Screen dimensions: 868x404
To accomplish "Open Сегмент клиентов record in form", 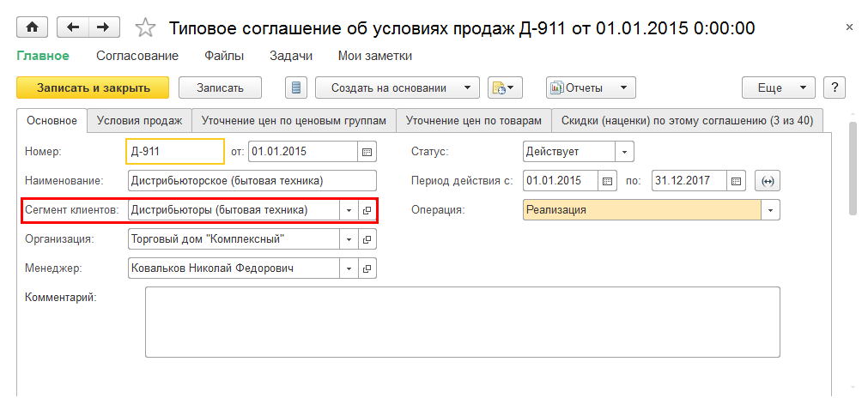I will 367,210.
